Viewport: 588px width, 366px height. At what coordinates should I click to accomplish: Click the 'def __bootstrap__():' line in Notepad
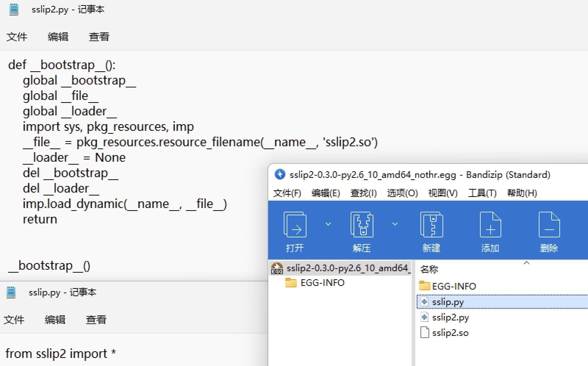(62, 65)
